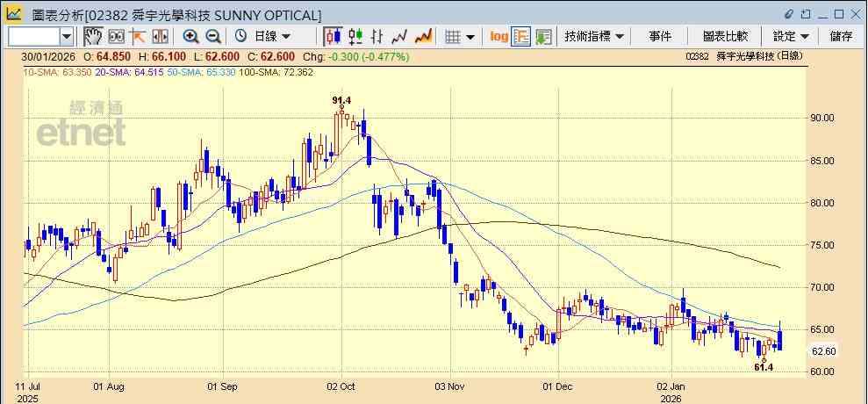Click the 02382 舜宇光學科技(日線) chart label
The width and height of the screenshot is (868, 404).
pyautogui.click(x=743, y=56)
